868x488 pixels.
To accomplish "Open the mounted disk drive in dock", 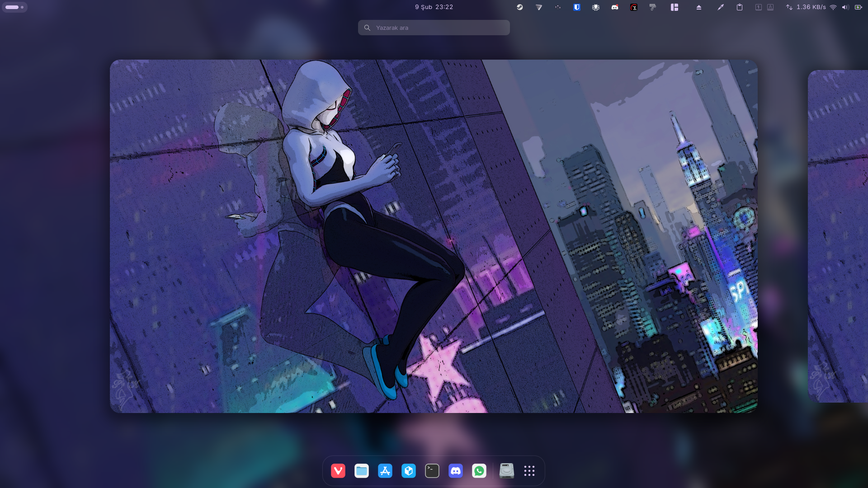I will [x=507, y=471].
